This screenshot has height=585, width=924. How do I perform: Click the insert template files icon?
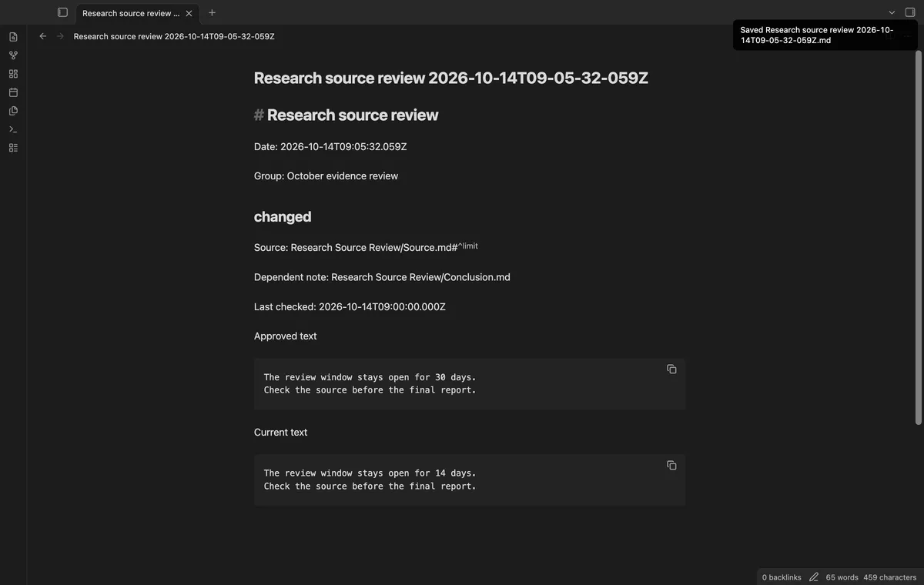click(13, 111)
